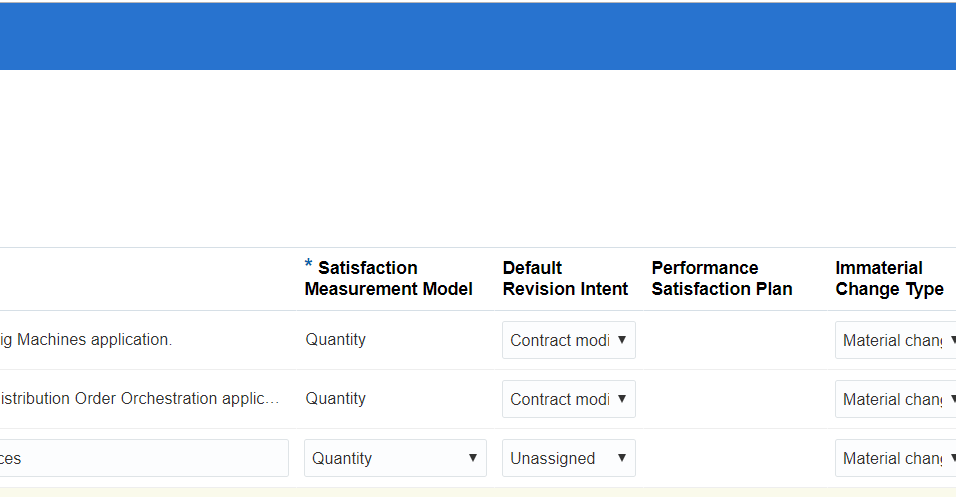This screenshot has width=956, height=502.
Task: Open the Unassigned revision intent dropdown
Action: point(568,458)
